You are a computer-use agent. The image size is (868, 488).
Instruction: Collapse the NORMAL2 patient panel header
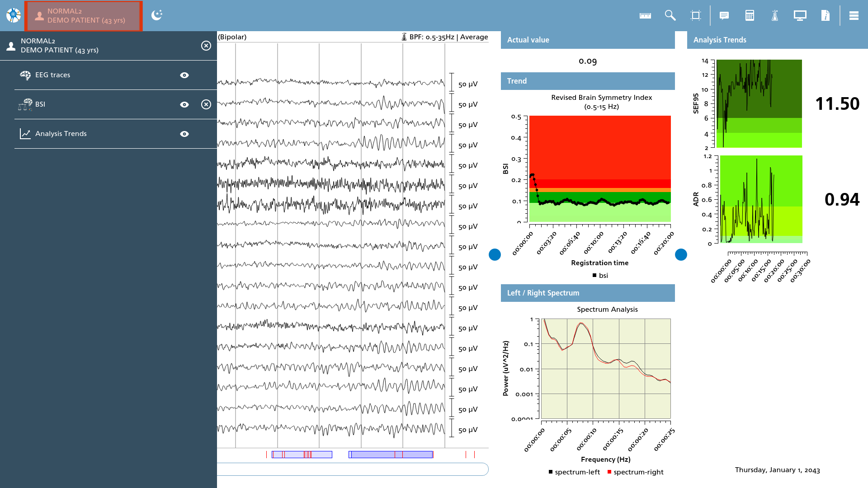84,16
